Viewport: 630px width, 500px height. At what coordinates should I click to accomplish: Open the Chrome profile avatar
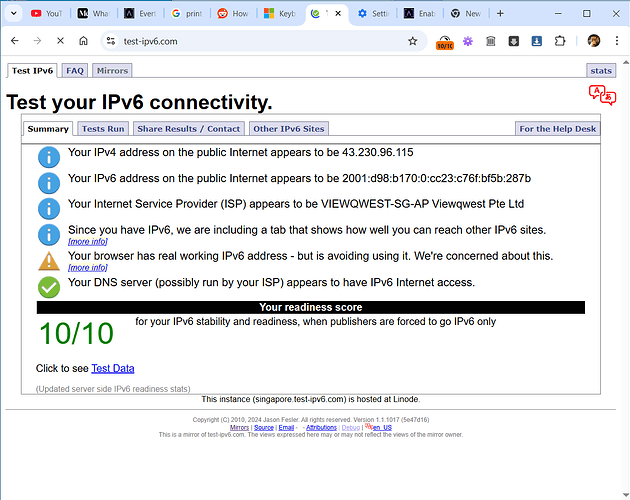pos(593,41)
